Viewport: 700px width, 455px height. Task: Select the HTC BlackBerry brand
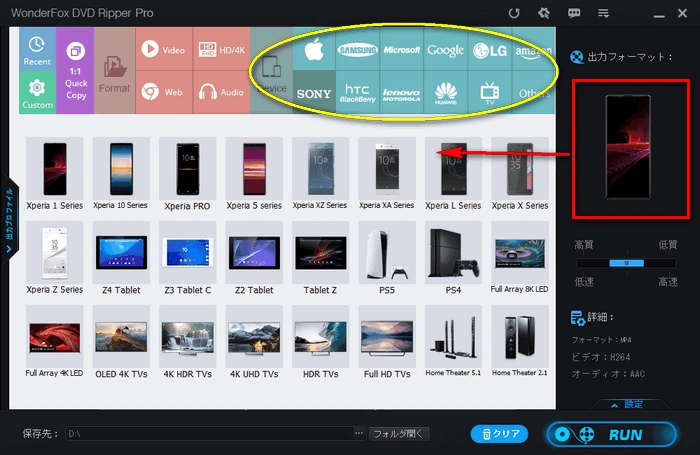[357, 92]
